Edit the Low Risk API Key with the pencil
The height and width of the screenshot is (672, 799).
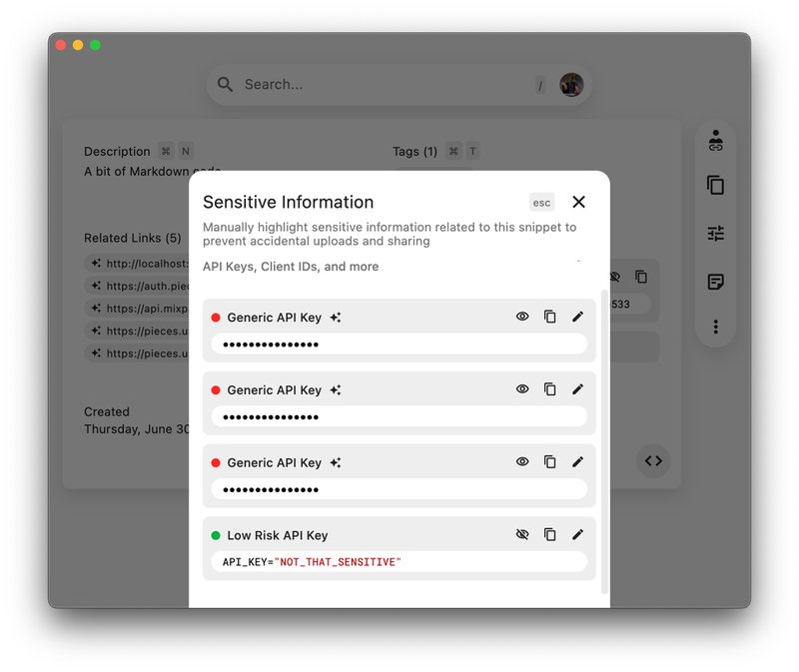(x=578, y=534)
